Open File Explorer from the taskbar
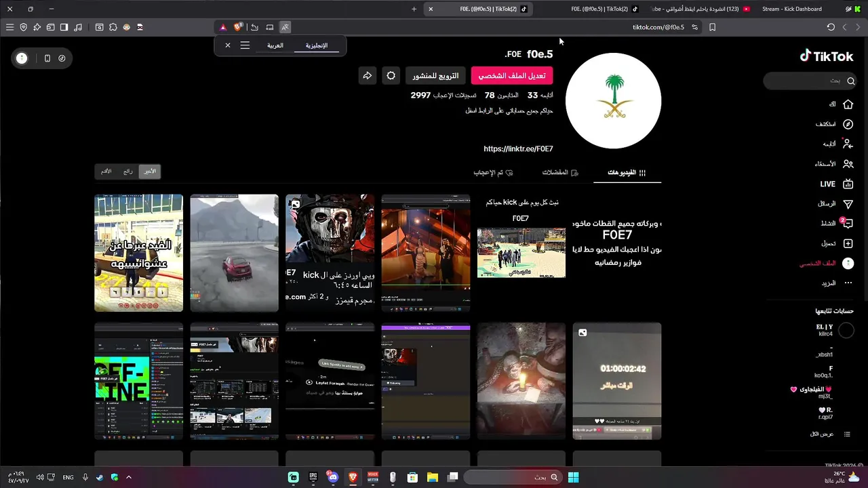 pos(432,477)
